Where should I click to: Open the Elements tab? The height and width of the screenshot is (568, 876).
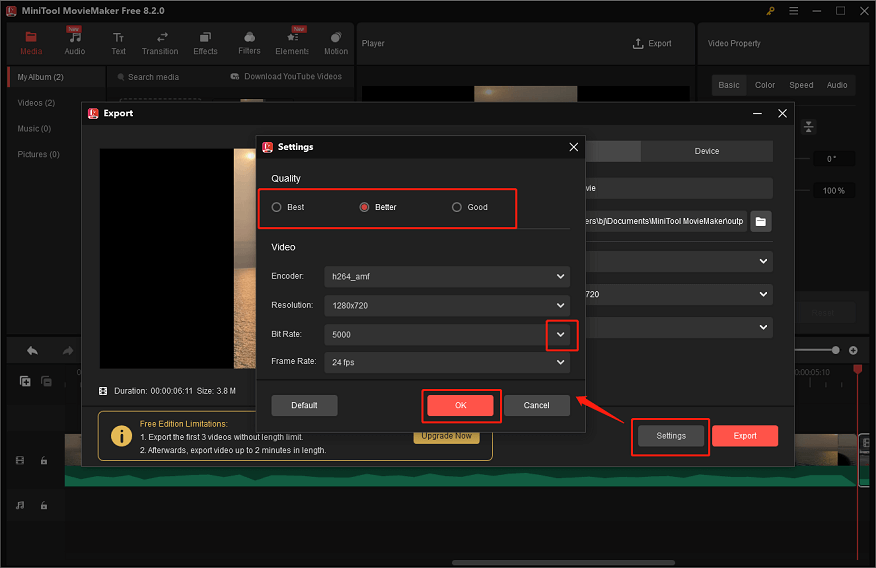tap(292, 43)
